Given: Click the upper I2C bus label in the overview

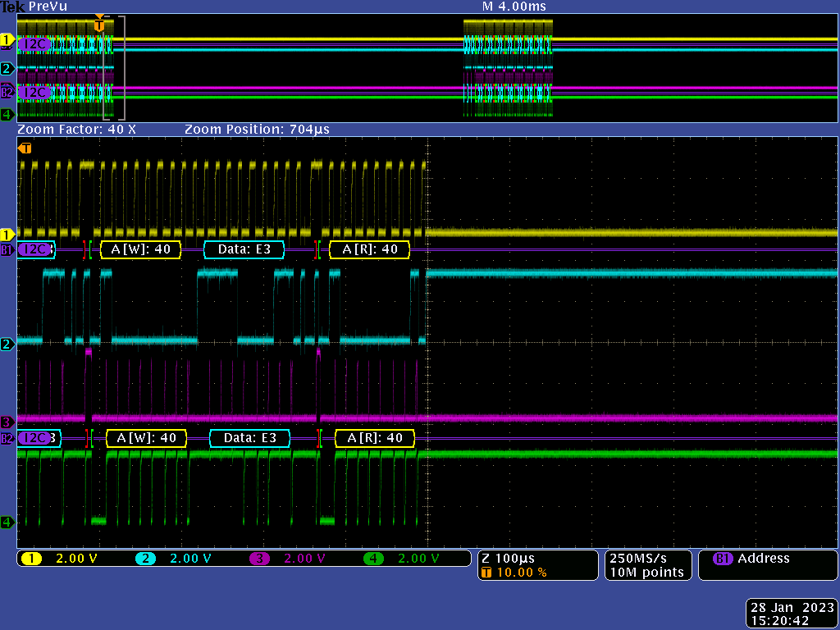Looking at the screenshot, I should click(x=34, y=44).
